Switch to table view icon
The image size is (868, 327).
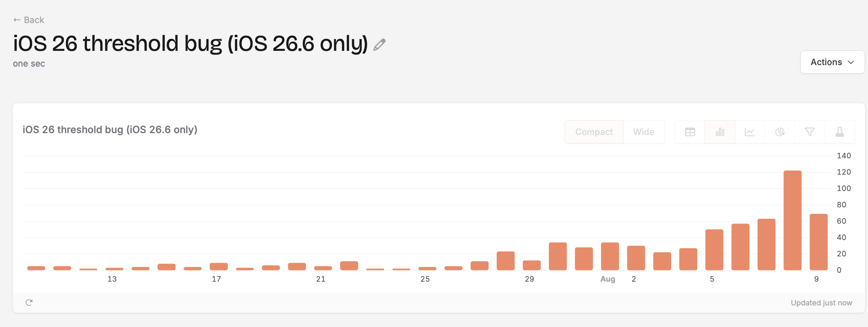click(x=690, y=132)
